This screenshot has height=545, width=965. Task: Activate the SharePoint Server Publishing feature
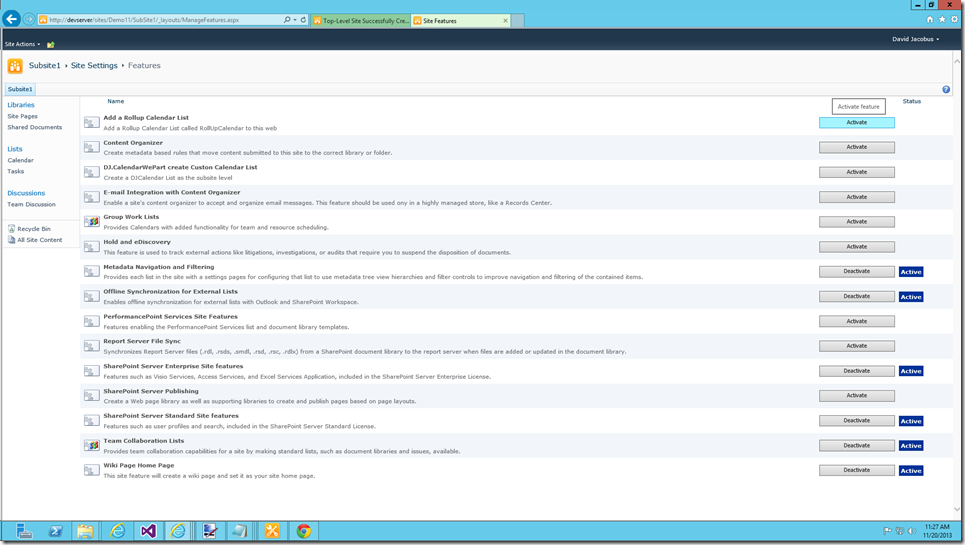coord(857,396)
